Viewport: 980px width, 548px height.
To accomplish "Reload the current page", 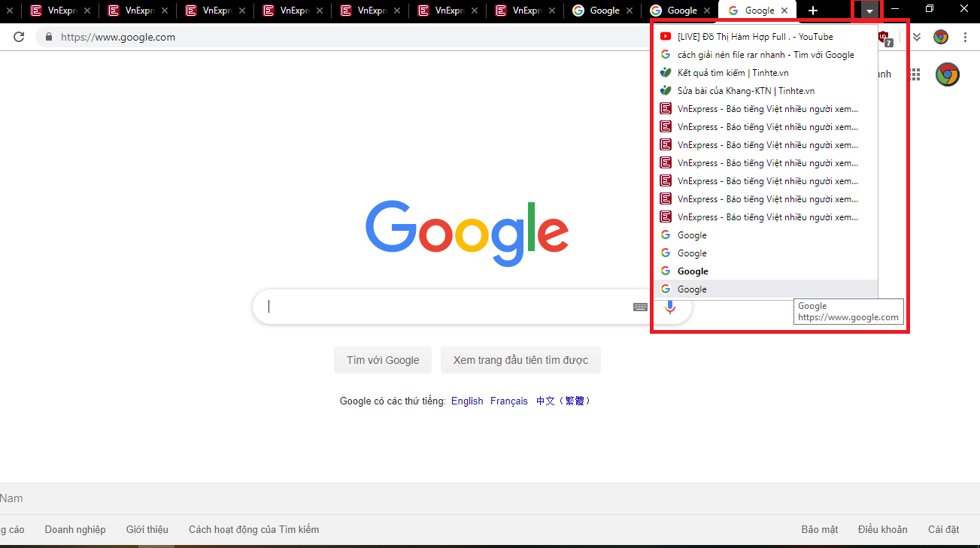I will (19, 37).
